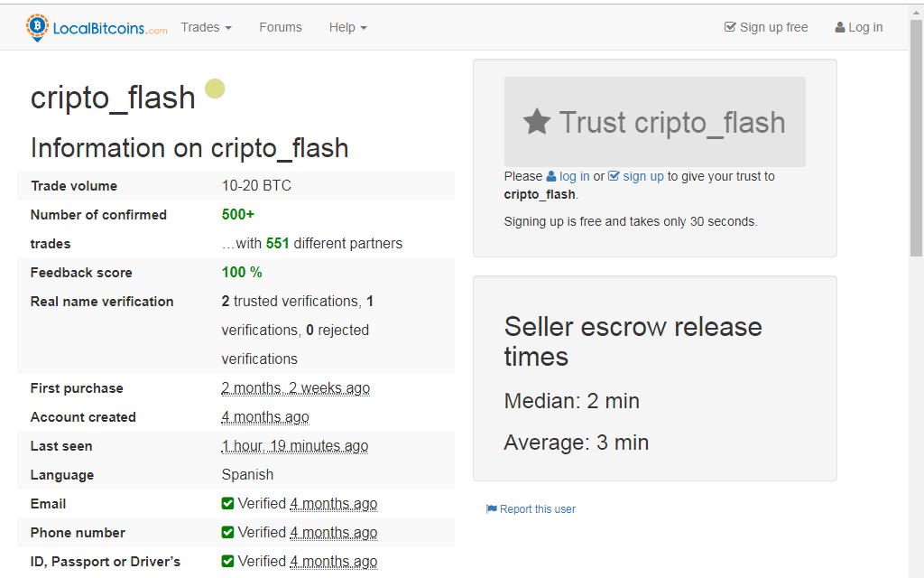
Task: Click the 'log in' link in trust panel
Action: coord(574,177)
